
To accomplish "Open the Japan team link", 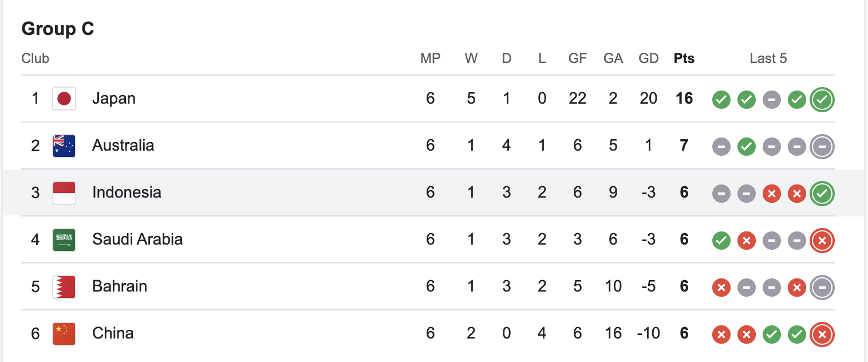I will tap(114, 99).
